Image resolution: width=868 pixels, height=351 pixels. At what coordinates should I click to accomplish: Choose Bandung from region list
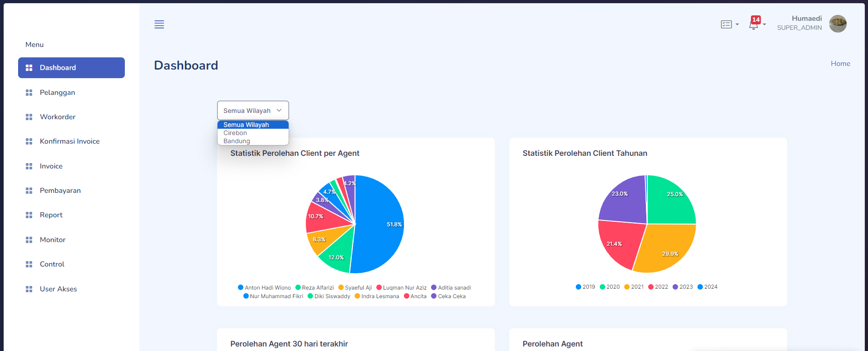click(253, 141)
